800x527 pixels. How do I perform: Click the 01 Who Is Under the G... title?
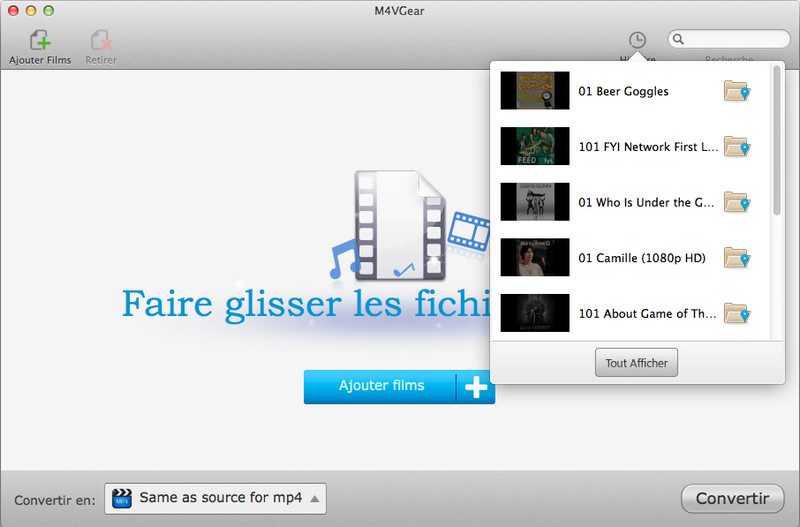646,203
